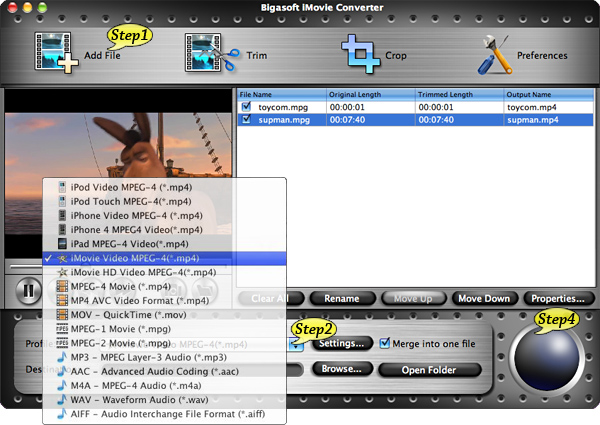Choose iMovie HD Video MPEG-4(*.mp4) profile
The height and width of the screenshot is (425, 600).
[164, 272]
